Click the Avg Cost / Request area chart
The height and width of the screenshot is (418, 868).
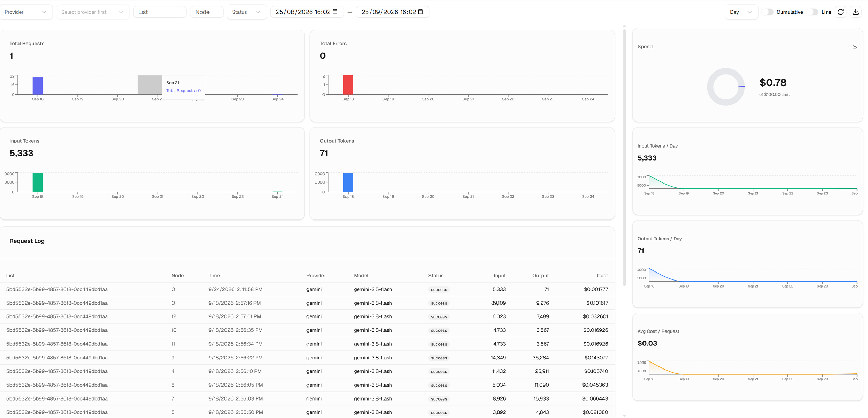752,367
